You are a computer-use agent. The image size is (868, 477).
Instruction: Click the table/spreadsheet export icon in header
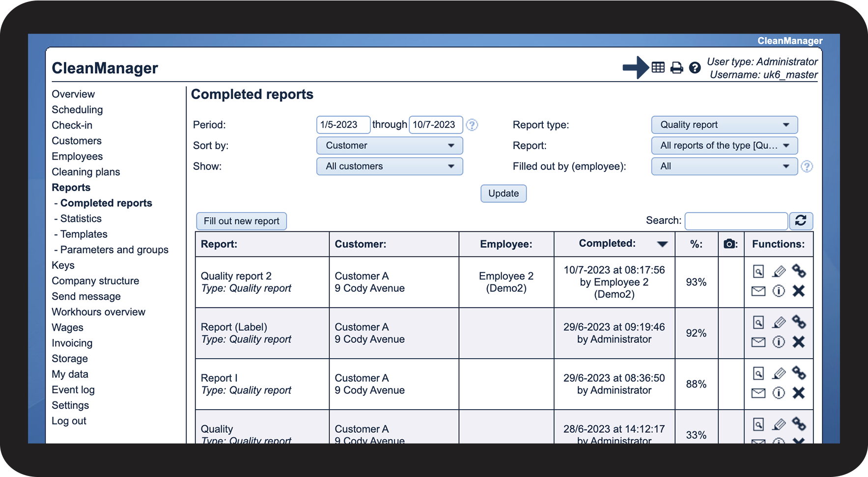658,68
